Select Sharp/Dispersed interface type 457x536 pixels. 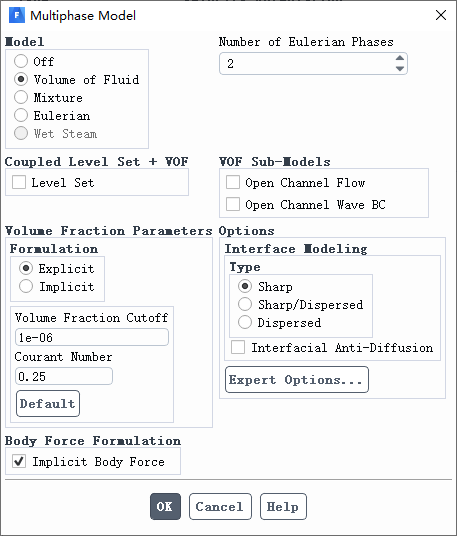(x=245, y=304)
